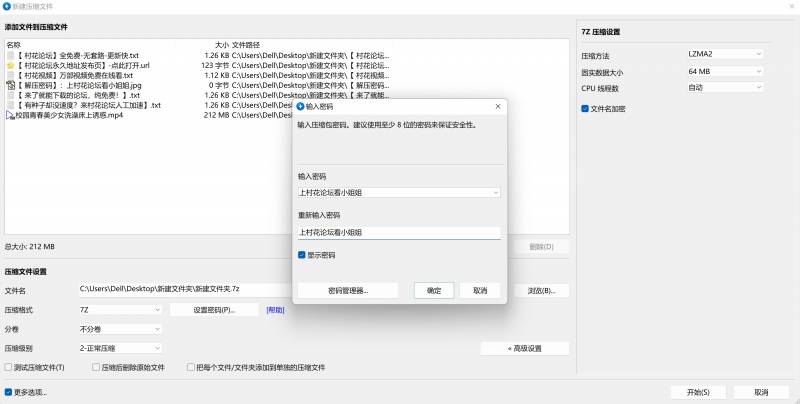This screenshot has height=404, width=800.
Task: Disable the 更多选项 checkbox
Action: coord(9,392)
